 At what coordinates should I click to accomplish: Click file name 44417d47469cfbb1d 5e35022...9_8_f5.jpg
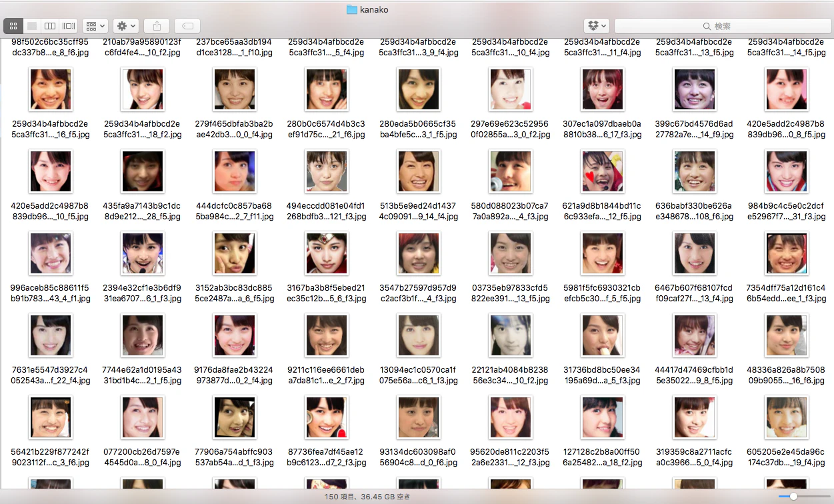[695, 375]
